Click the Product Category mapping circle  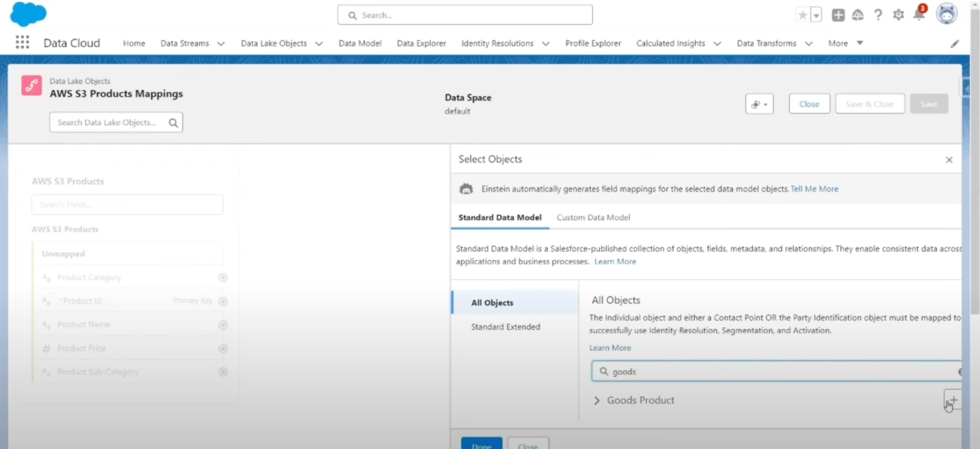pos(223,277)
